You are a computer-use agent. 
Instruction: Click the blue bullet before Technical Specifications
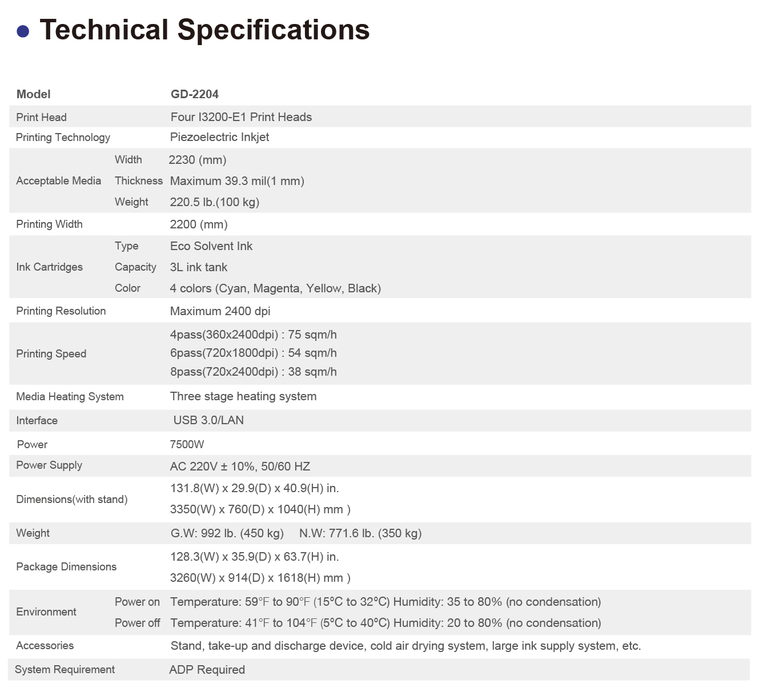coord(23,31)
